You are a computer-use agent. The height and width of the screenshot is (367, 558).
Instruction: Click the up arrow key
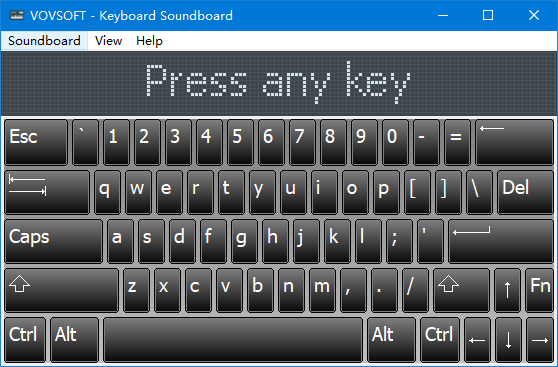click(x=507, y=290)
